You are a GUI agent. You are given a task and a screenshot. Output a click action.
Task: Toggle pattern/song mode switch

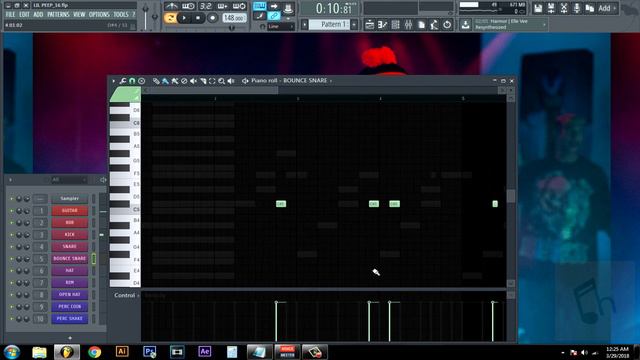170,18
